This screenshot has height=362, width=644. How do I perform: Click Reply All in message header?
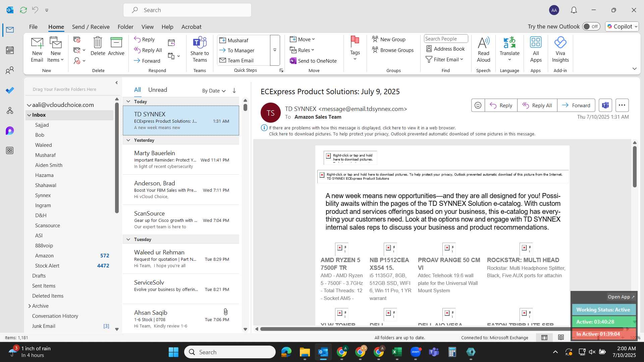[537, 105]
